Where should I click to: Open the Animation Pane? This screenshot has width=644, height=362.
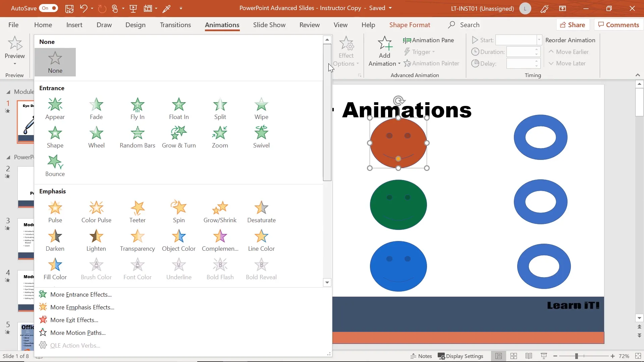429,40
